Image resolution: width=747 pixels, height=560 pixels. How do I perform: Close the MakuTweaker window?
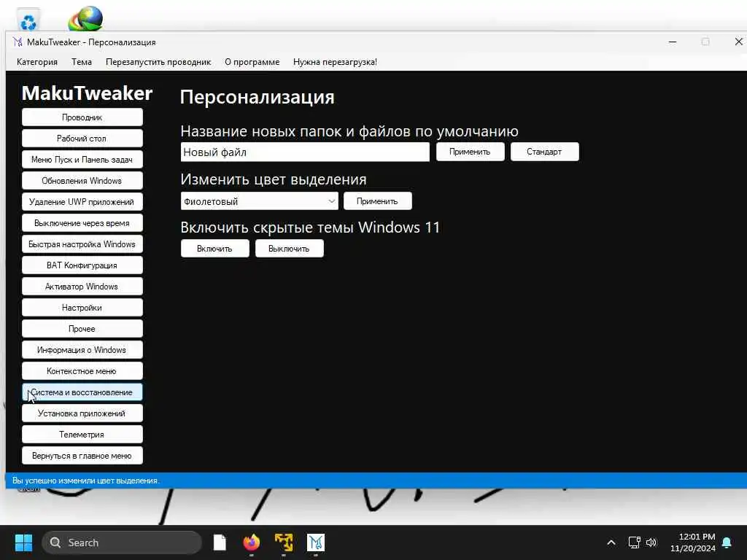tap(738, 42)
